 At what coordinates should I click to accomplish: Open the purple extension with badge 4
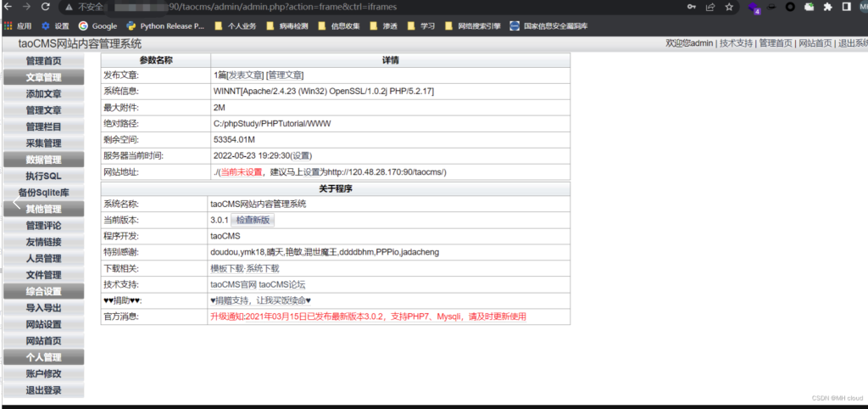tap(754, 8)
